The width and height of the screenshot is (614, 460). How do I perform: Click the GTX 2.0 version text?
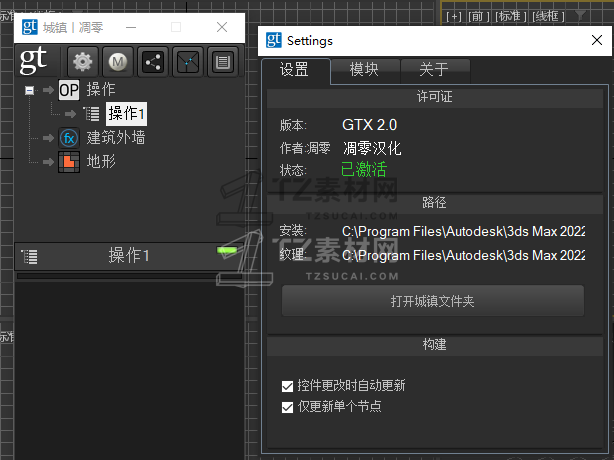370,125
